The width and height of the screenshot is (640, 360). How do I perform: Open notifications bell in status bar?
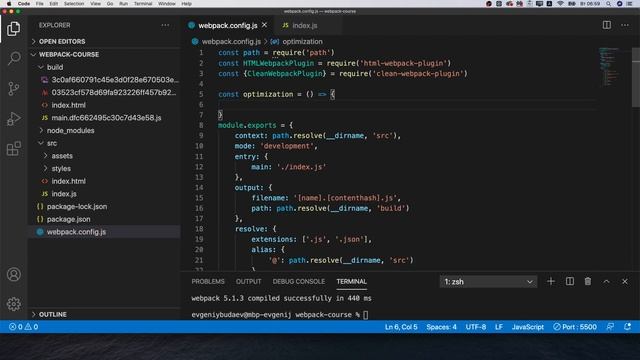click(x=627, y=327)
